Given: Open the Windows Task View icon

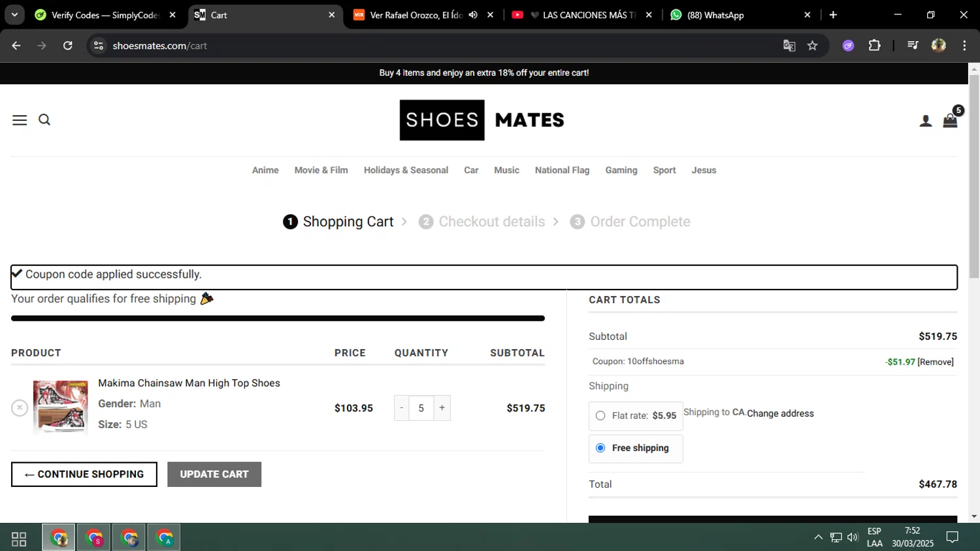Looking at the screenshot, I should point(19,539).
